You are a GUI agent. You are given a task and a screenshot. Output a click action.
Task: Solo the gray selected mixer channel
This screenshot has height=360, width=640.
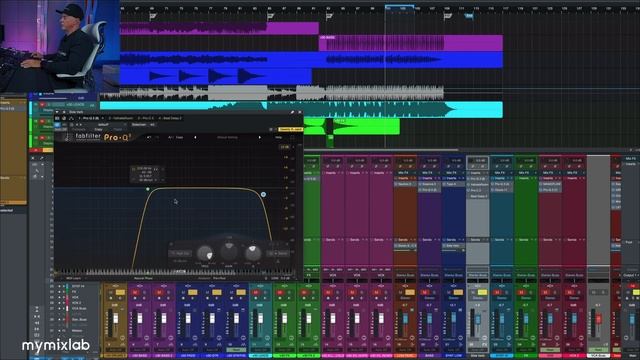tap(482, 293)
